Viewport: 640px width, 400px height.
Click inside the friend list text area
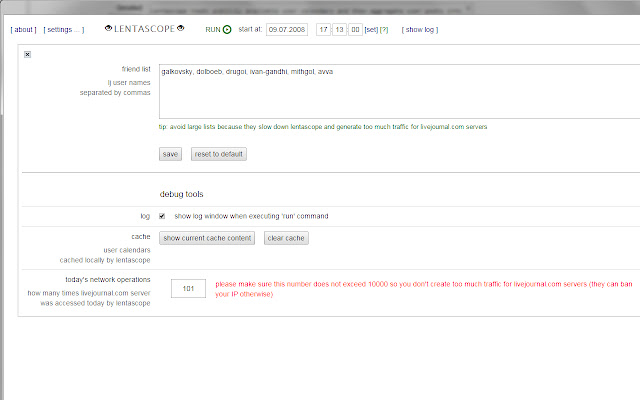click(x=399, y=91)
